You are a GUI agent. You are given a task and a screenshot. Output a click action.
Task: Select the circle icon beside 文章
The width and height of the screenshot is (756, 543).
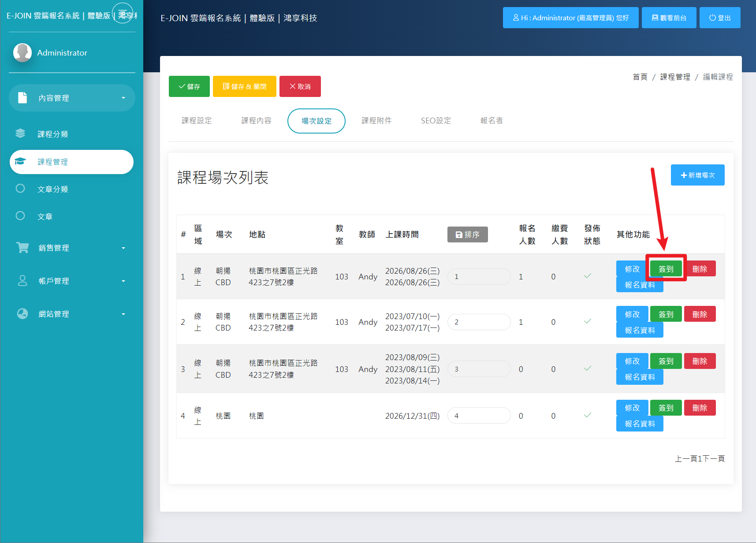[x=20, y=216]
